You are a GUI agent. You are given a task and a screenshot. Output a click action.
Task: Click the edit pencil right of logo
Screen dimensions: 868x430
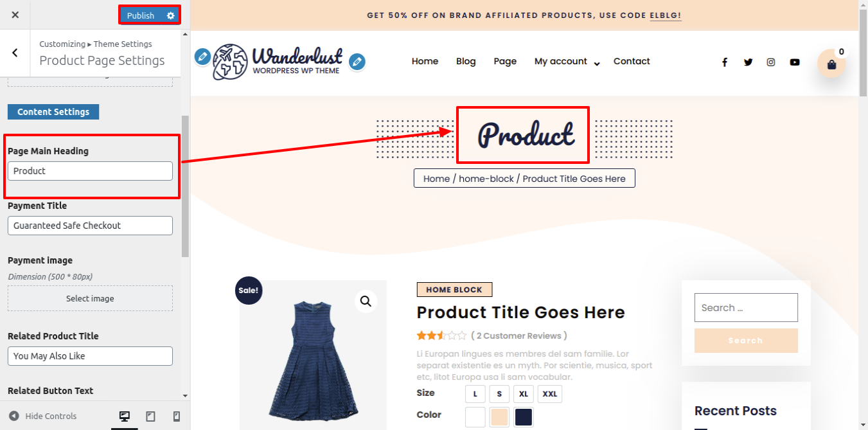[x=357, y=62]
